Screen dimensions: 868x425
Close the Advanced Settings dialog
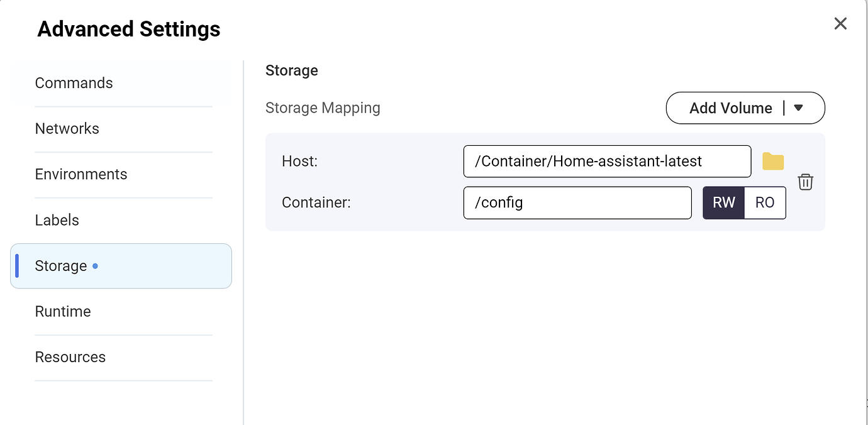[x=840, y=23]
